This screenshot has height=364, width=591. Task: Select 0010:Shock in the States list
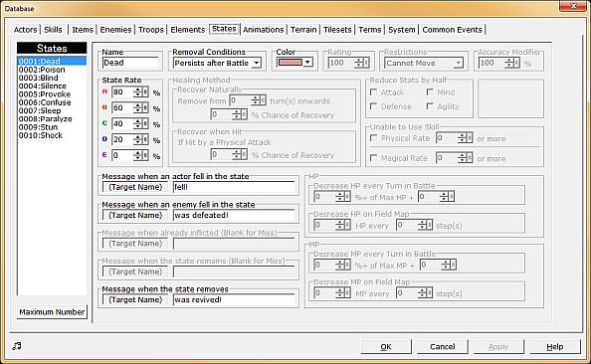[x=52, y=135]
